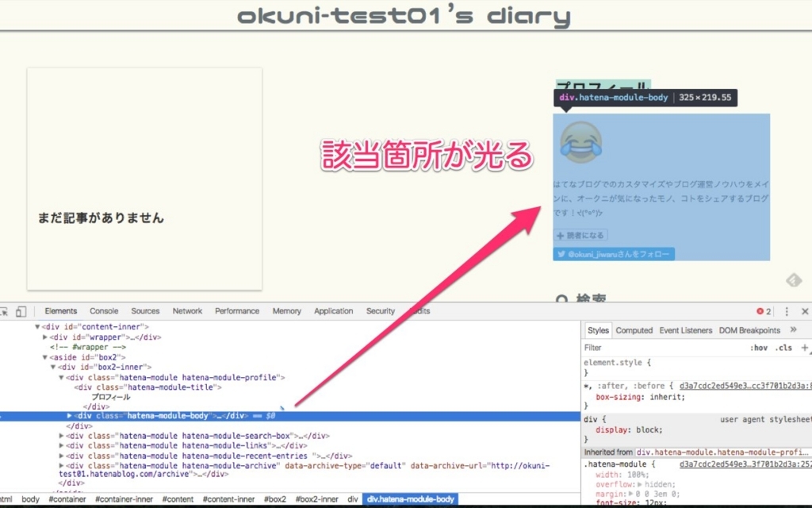Expand the selected hatena-module-body div
The width and height of the screenshot is (812, 508).
69,416
